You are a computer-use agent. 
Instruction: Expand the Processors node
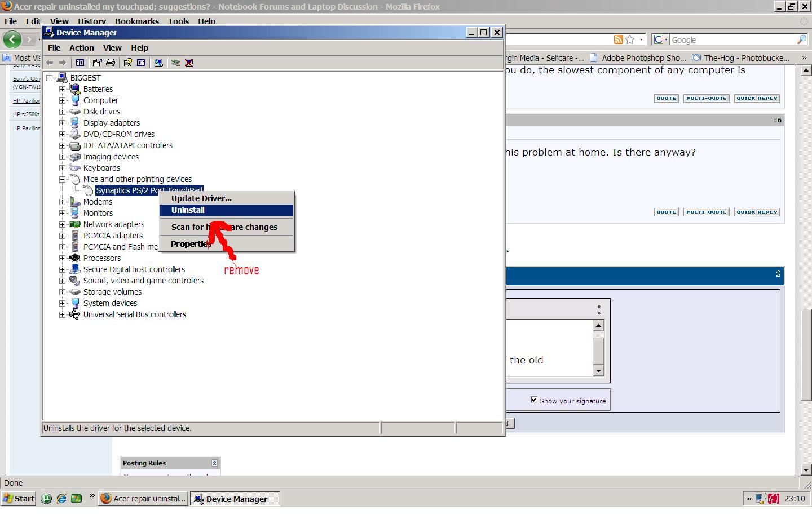[x=63, y=258]
